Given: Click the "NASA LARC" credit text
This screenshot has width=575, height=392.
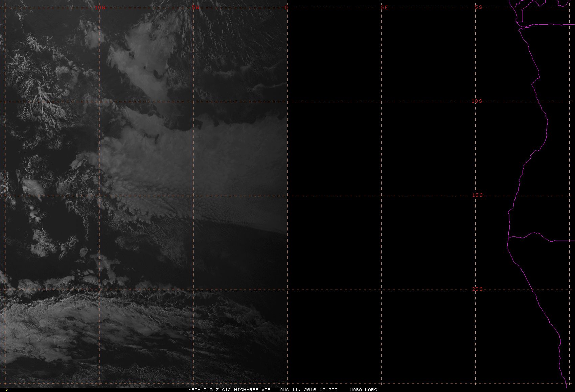Looking at the screenshot, I should point(363,389).
